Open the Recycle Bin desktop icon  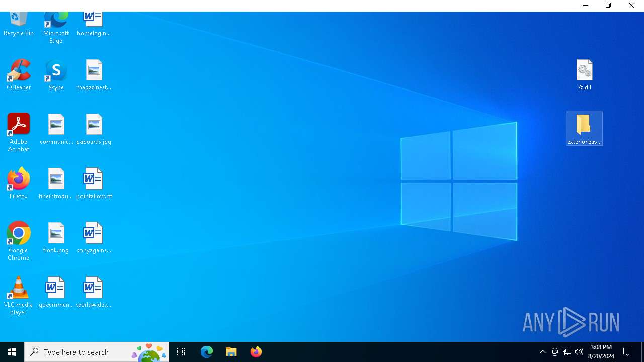coord(19,24)
